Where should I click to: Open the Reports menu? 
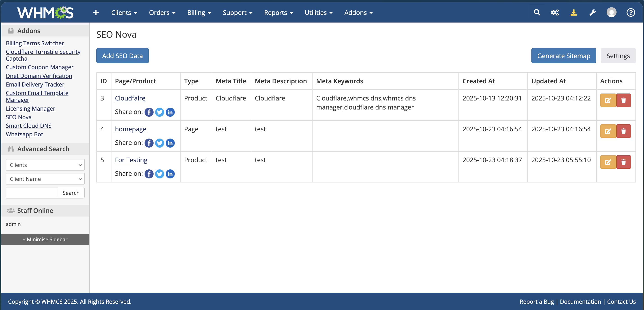[278, 13]
